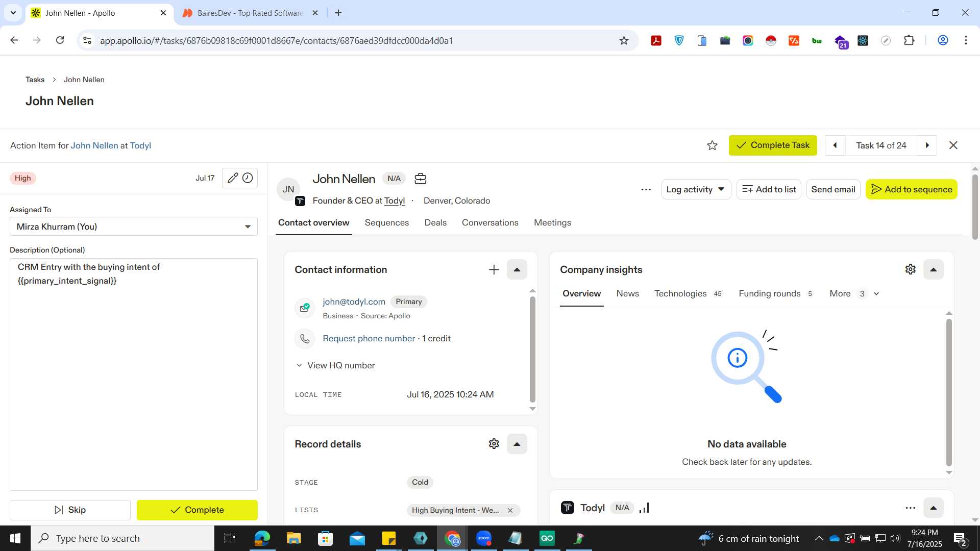Click the Contact information panel scrollbar
Screen dimensions: 980x551
pyautogui.click(x=532, y=349)
